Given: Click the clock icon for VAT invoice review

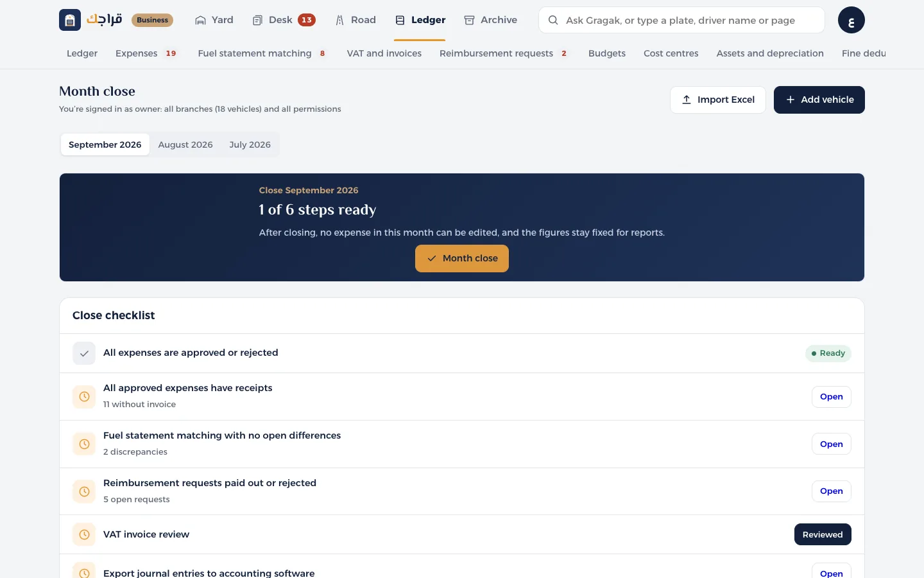Looking at the screenshot, I should coord(84,534).
